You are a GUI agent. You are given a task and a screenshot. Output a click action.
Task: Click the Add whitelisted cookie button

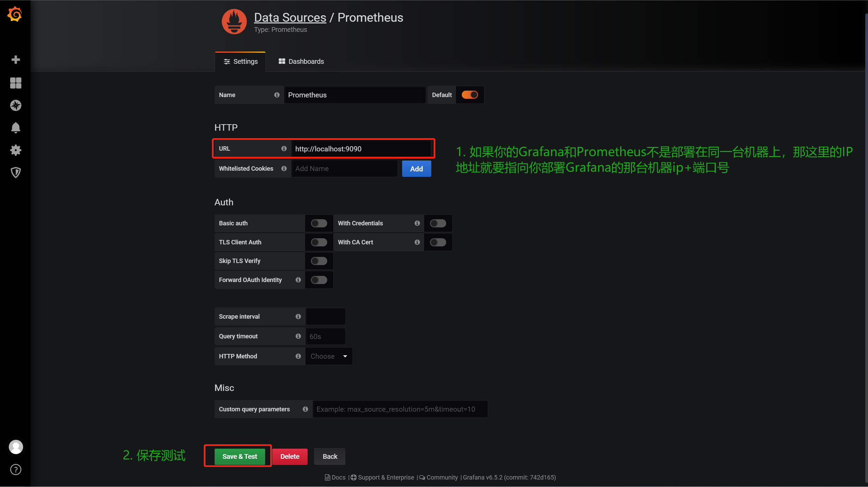[x=416, y=169]
